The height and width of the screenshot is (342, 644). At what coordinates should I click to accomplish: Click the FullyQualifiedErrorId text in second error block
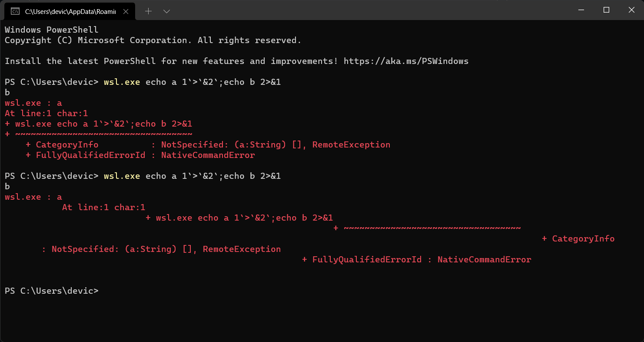366,259
